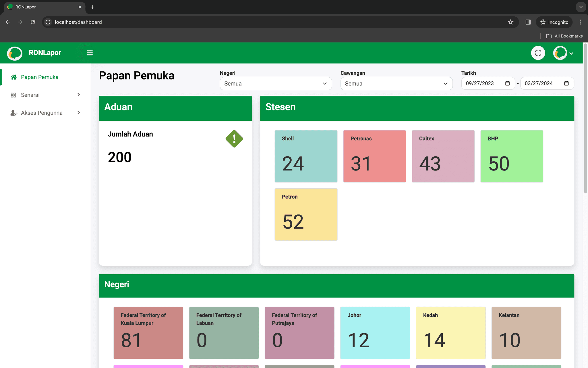
Task: Go back with browser back arrow
Action: (8, 22)
